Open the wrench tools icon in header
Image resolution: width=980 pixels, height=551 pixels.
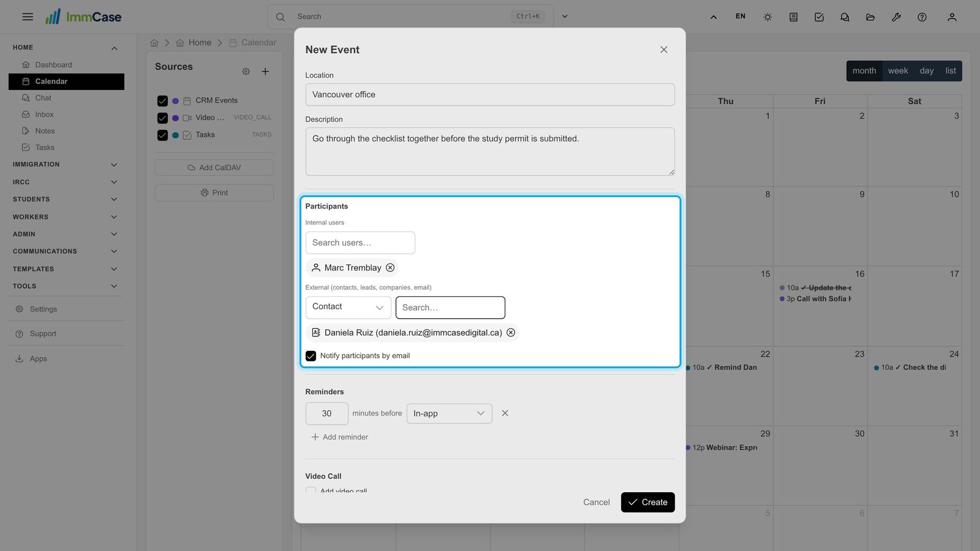(896, 17)
